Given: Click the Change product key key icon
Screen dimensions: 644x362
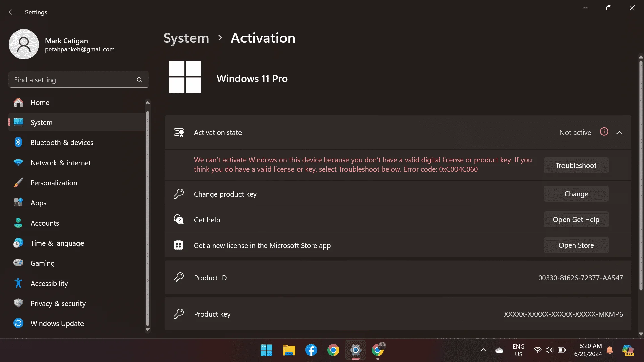Looking at the screenshot, I should coord(179,194).
